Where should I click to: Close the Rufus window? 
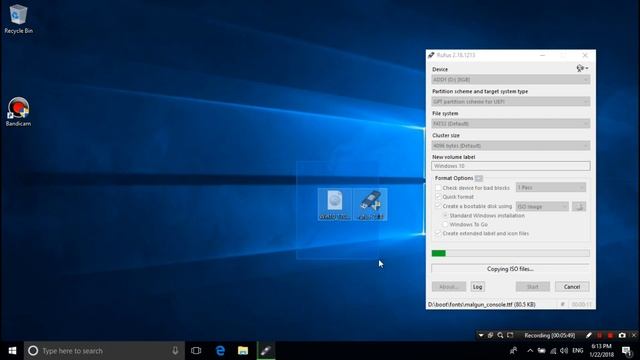click(x=585, y=55)
